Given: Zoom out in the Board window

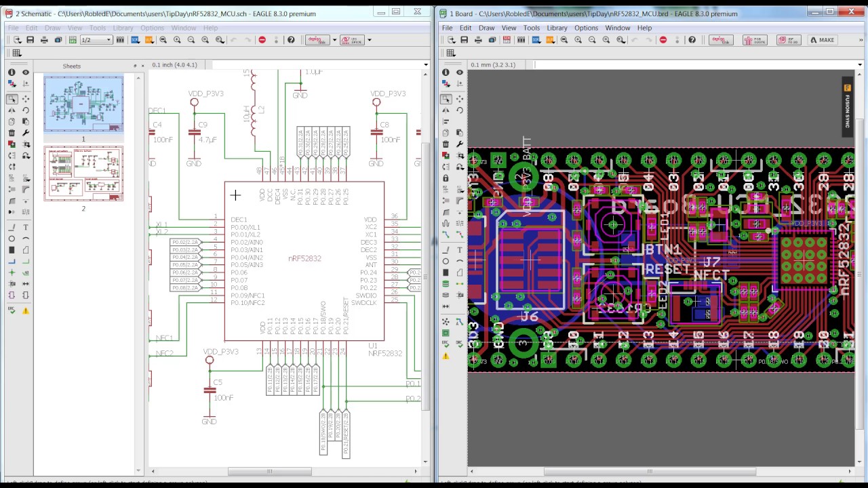Looking at the screenshot, I should click(592, 40).
